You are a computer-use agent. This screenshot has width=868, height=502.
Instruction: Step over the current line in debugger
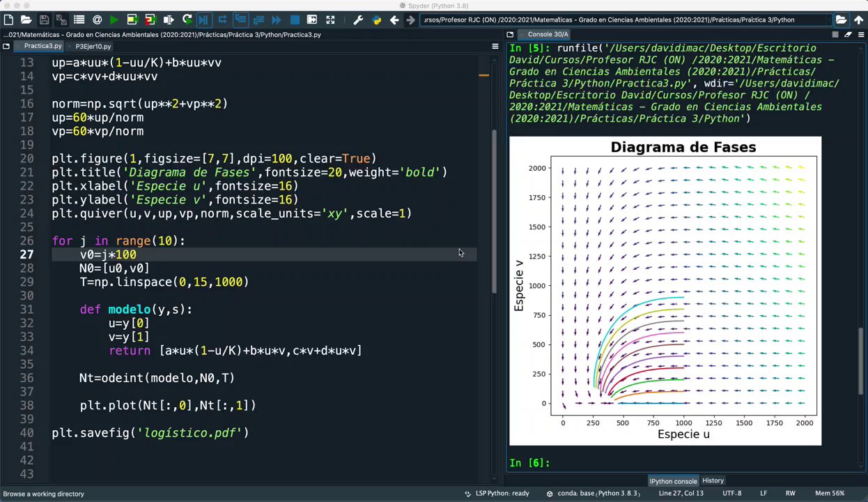222,20
